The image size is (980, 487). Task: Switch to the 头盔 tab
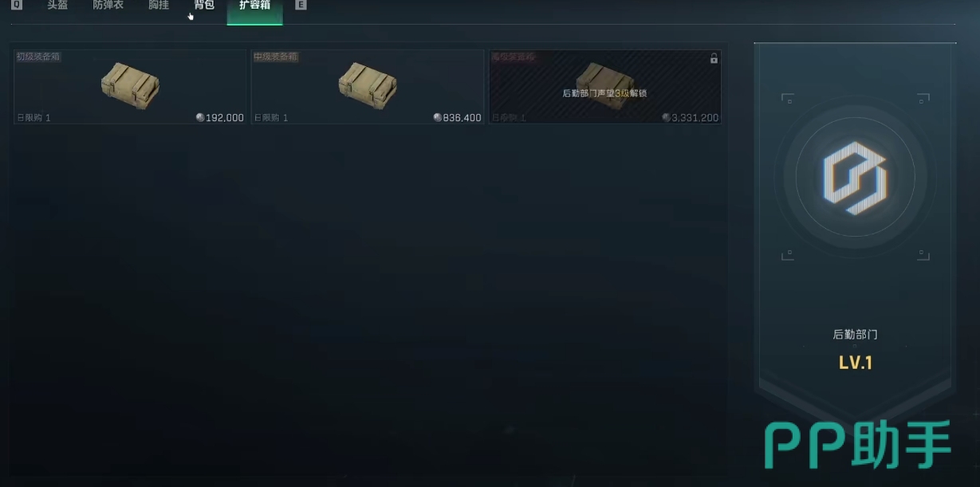point(57,5)
